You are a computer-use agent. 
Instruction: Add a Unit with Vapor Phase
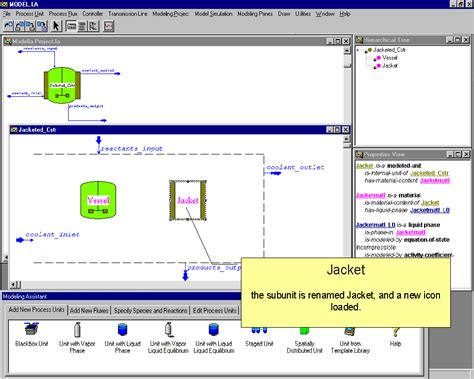pos(77,330)
